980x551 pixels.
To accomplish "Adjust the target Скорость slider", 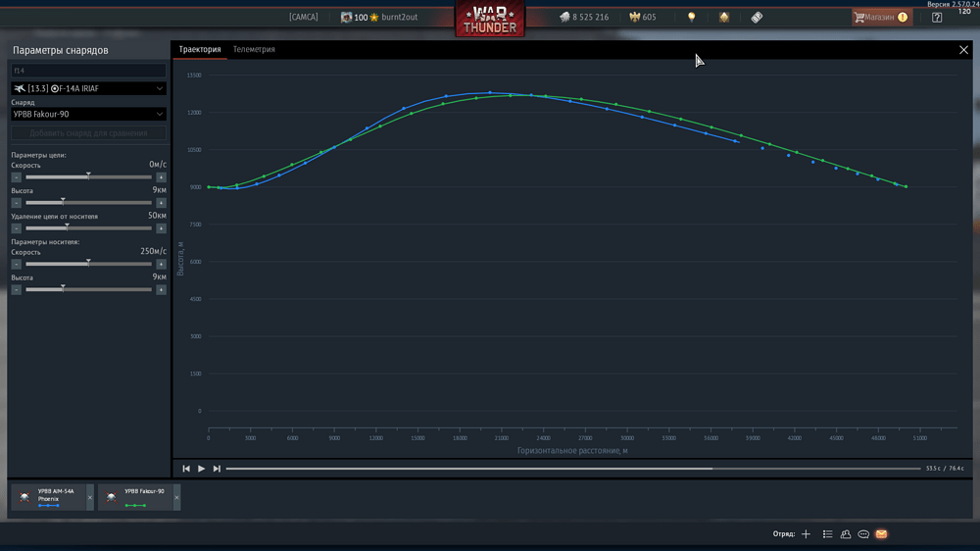I will [x=89, y=177].
